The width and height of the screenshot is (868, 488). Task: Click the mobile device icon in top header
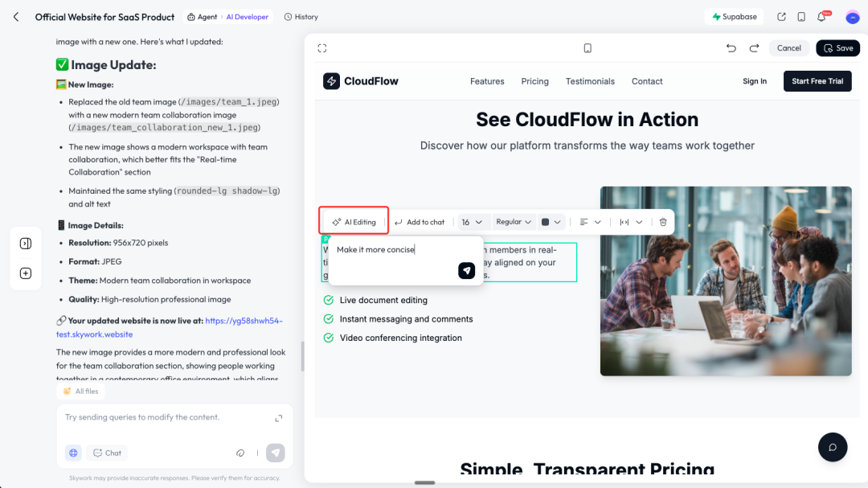[x=801, y=17]
